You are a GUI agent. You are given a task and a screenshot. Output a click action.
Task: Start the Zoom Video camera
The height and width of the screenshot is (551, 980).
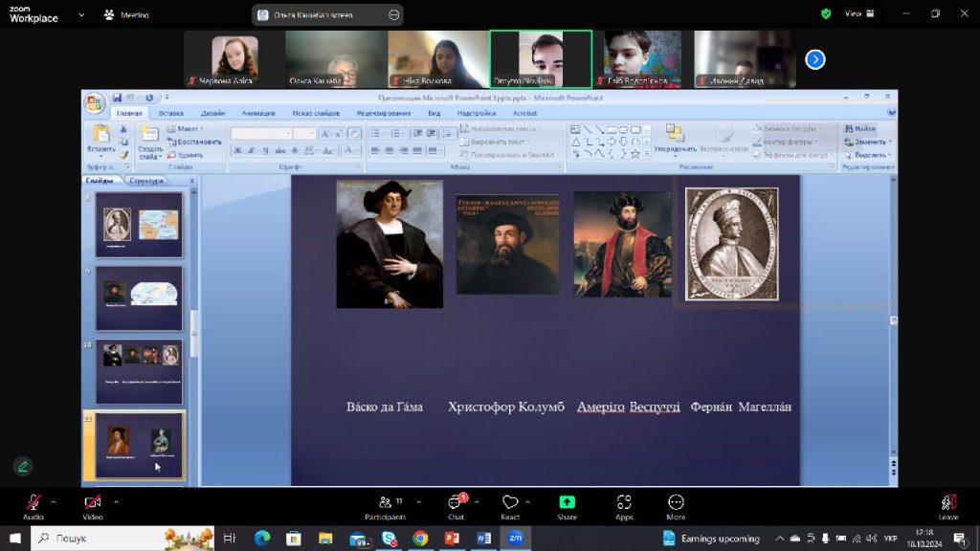click(x=93, y=507)
